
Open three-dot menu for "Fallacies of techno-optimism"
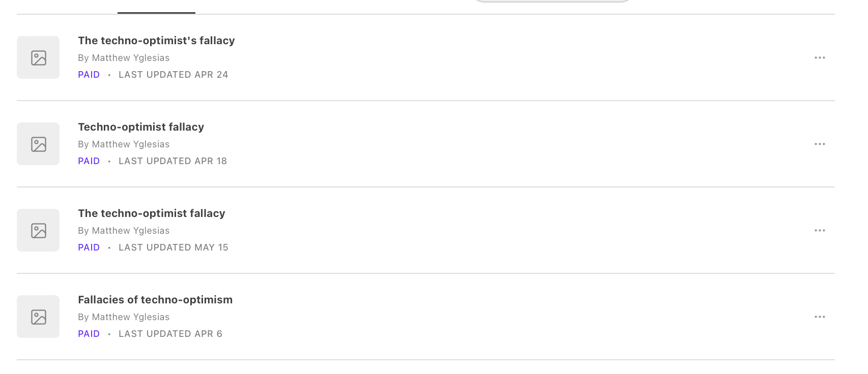[x=819, y=317]
